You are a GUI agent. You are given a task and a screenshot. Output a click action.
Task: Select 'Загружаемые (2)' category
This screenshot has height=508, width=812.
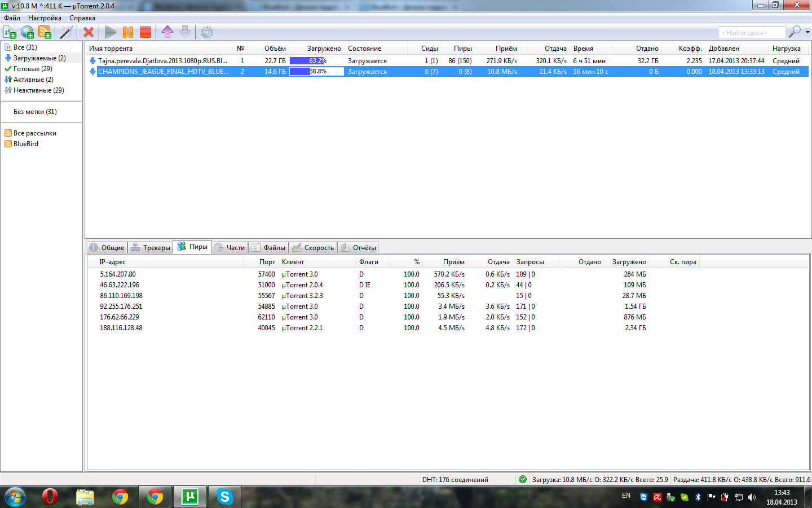[x=39, y=58]
